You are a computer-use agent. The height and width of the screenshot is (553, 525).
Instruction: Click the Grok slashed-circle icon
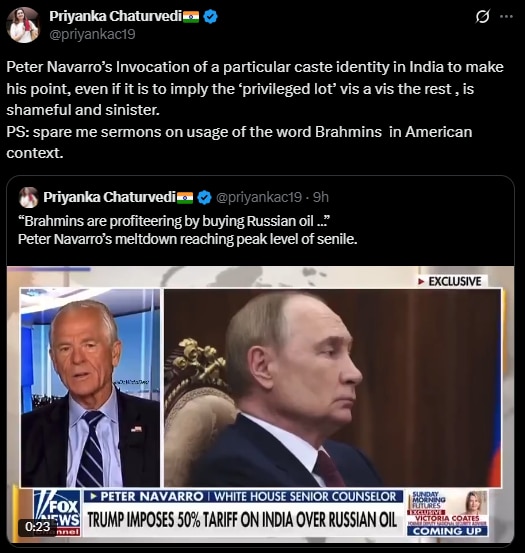(482, 17)
